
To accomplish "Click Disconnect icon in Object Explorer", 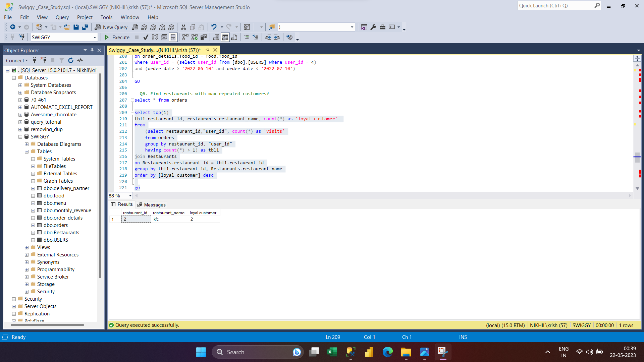I will point(44,60).
